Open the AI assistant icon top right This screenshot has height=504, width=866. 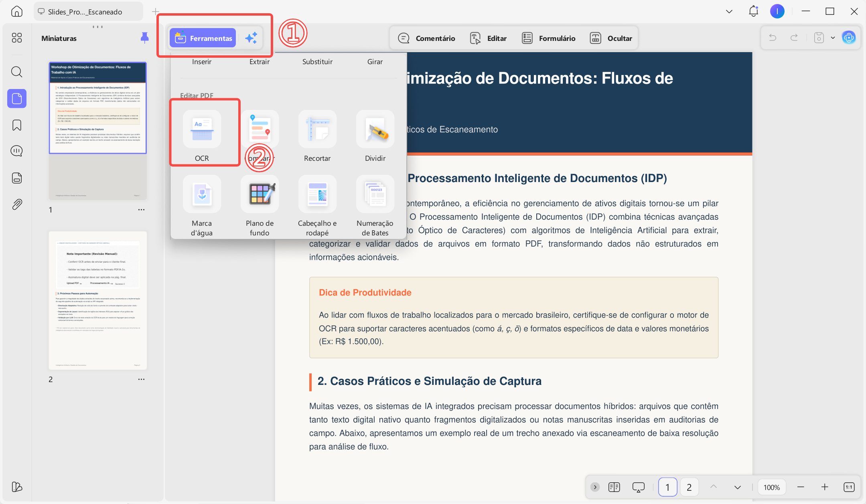tap(849, 38)
